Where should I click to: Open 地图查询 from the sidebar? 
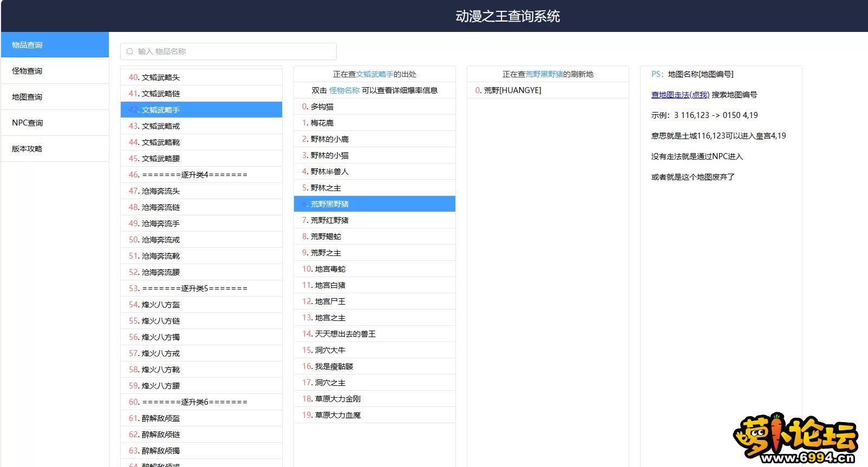55,97
